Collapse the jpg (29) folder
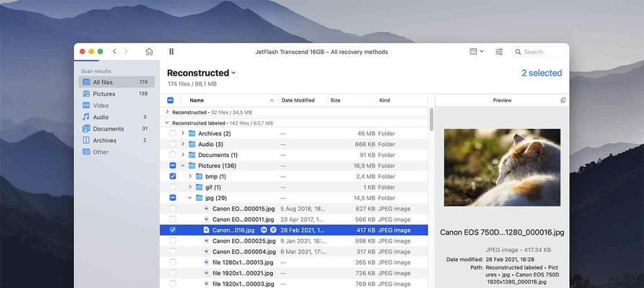 coord(189,198)
